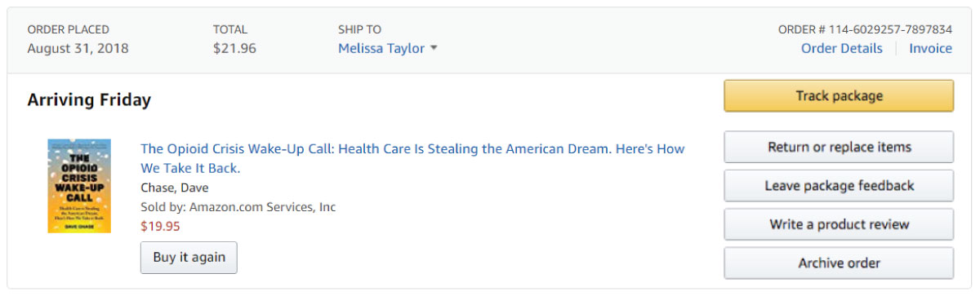Viewport: 980px width, 296px height.
Task: Click the order total $21.96
Action: (x=234, y=48)
